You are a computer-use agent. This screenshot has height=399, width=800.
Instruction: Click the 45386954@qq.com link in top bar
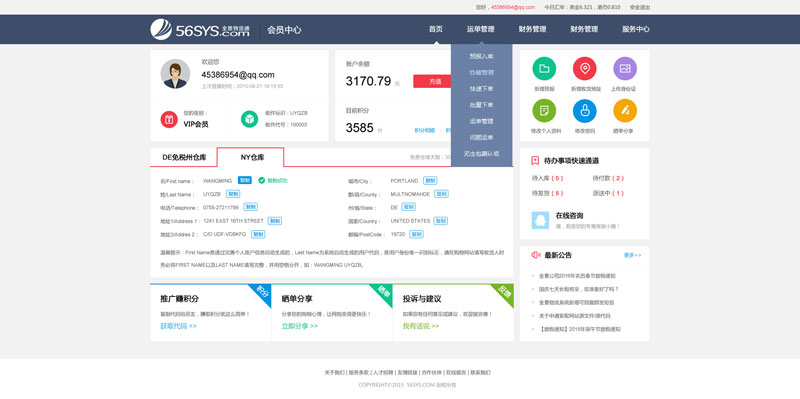tap(513, 7)
